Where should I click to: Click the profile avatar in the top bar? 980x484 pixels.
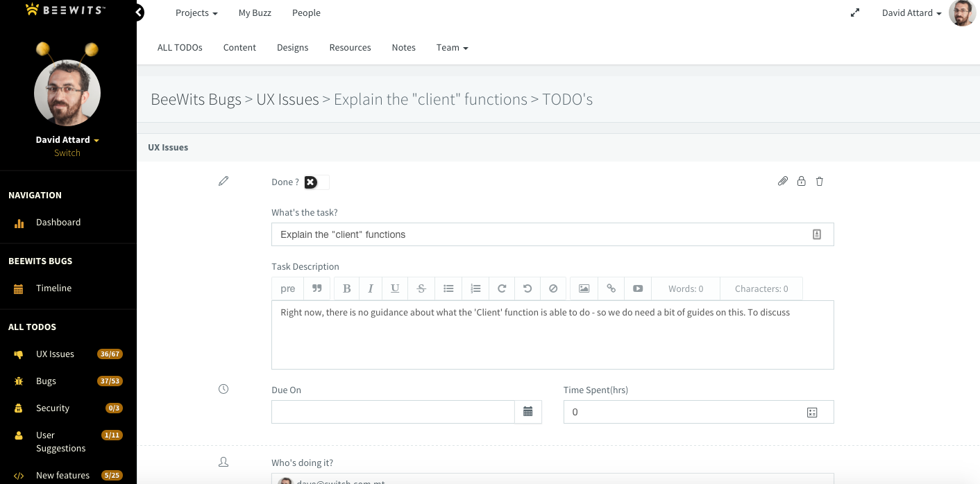pos(962,12)
